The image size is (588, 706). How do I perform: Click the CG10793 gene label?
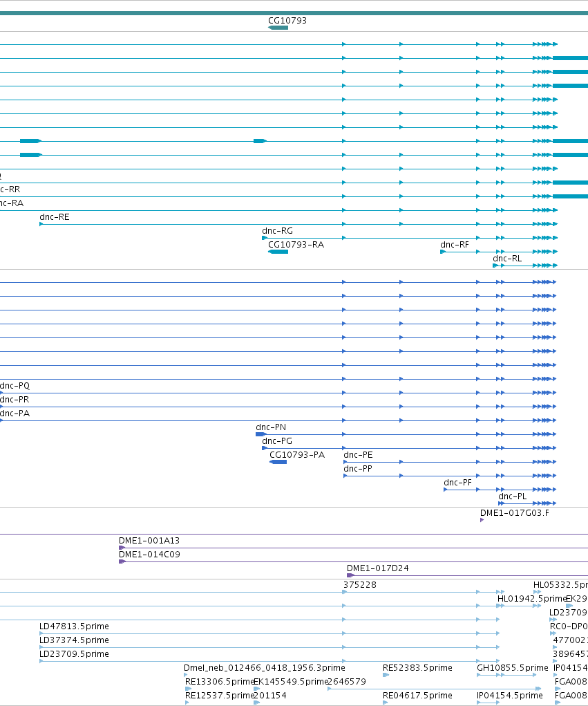(x=287, y=21)
